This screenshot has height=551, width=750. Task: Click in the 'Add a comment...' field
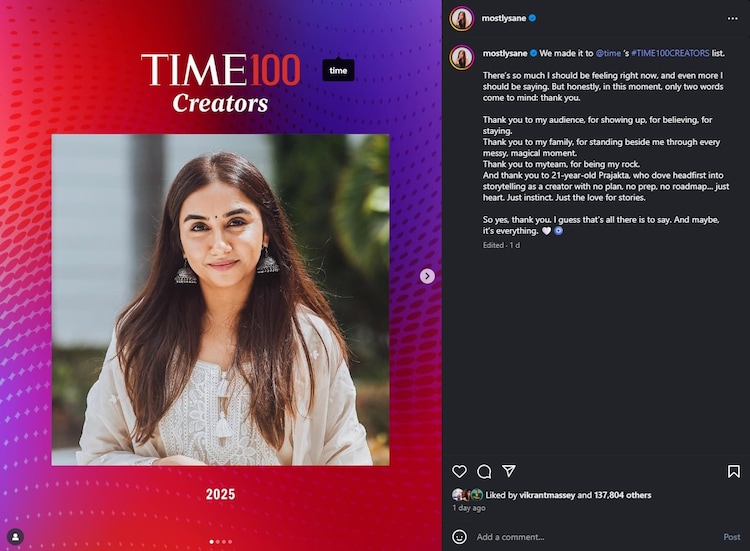(x=593, y=537)
